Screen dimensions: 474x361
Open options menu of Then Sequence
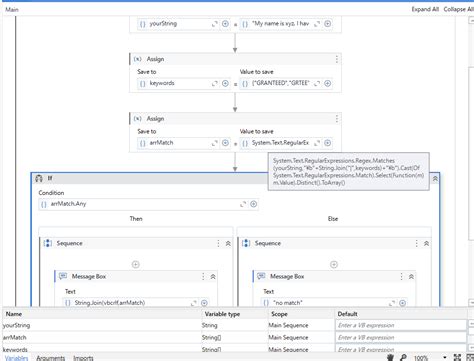pos(218,244)
